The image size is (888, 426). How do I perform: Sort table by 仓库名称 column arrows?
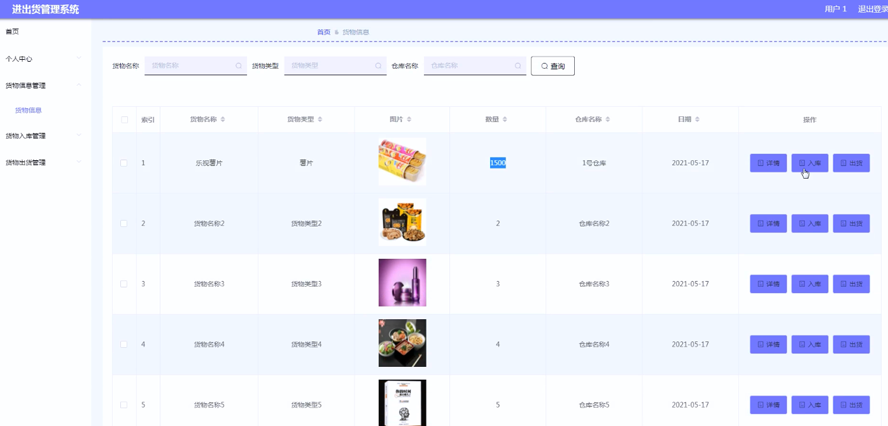tap(608, 120)
